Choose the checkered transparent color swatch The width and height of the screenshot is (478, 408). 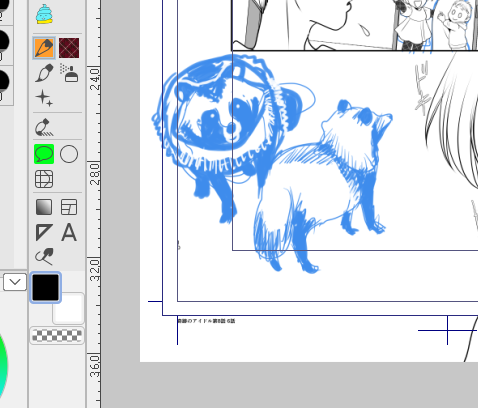click(57, 336)
